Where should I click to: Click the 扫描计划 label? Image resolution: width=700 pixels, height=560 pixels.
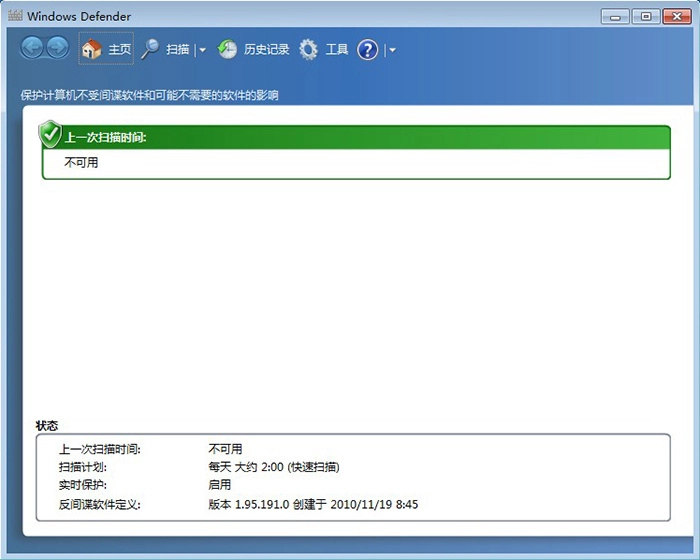point(83,467)
